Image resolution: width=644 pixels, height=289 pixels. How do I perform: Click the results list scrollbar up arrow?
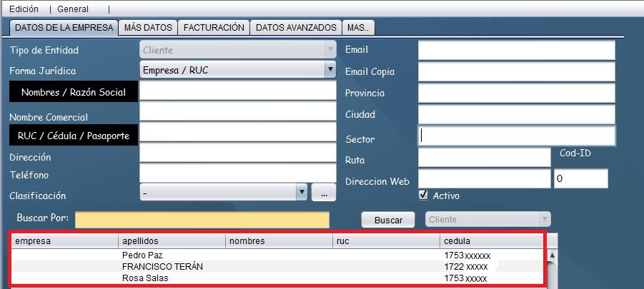pyautogui.click(x=552, y=255)
